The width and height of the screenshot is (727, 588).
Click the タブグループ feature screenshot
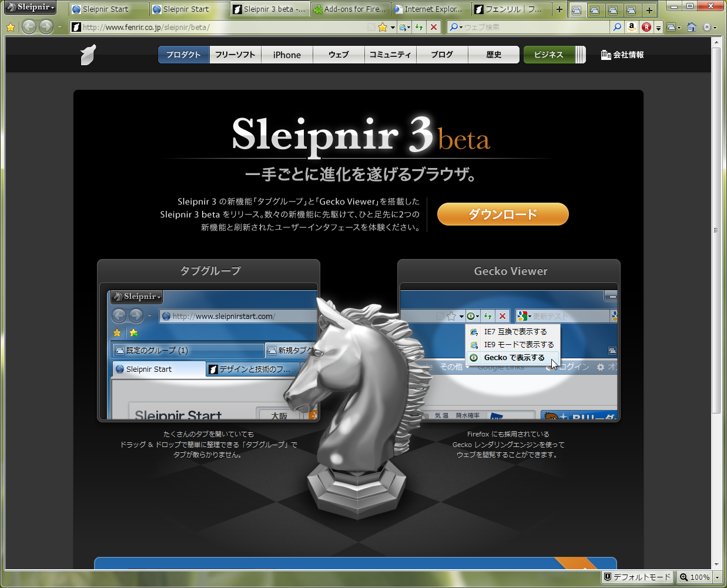click(209, 352)
